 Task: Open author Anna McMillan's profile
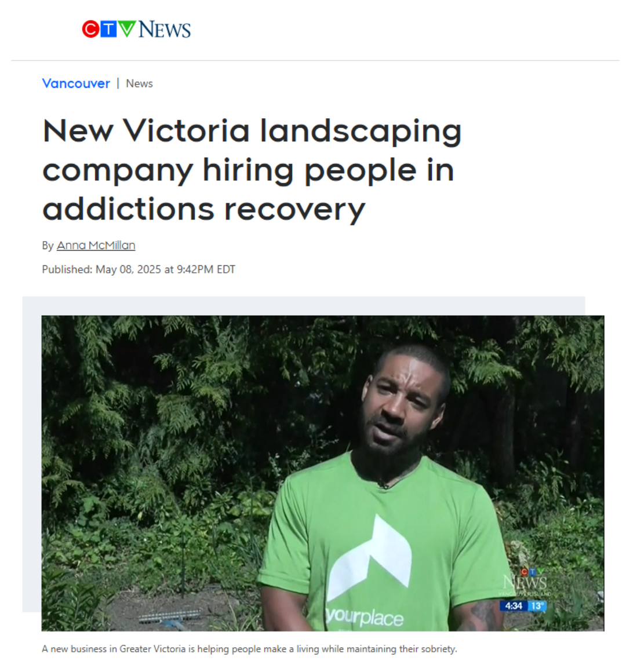(96, 245)
